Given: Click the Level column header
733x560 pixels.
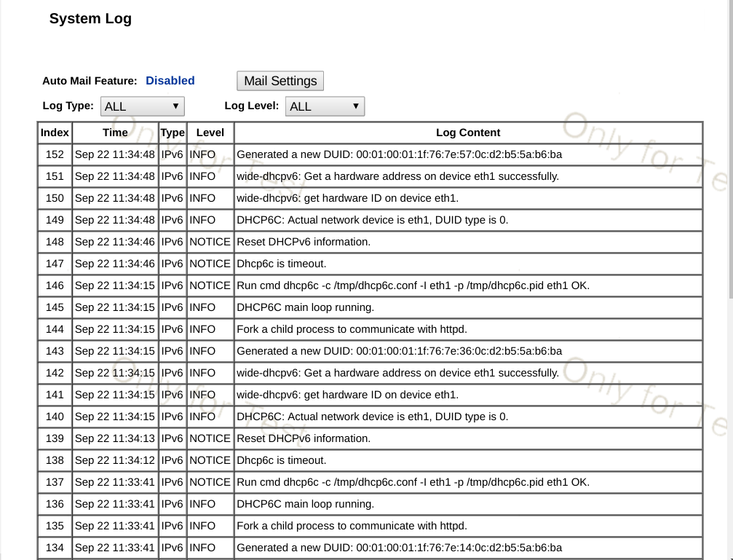Looking at the screenshot, I should [x=210, y=133].
